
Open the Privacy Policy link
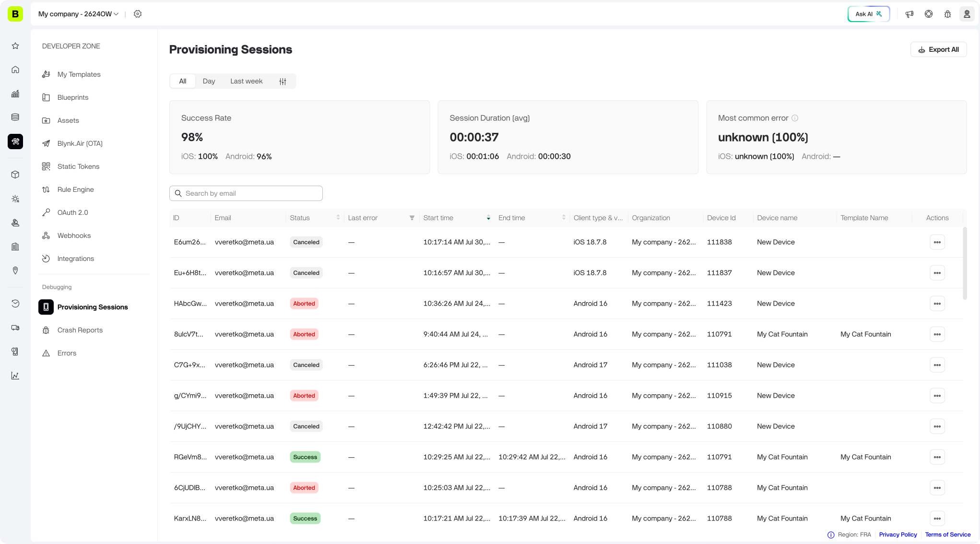click(x=897, y=535)
